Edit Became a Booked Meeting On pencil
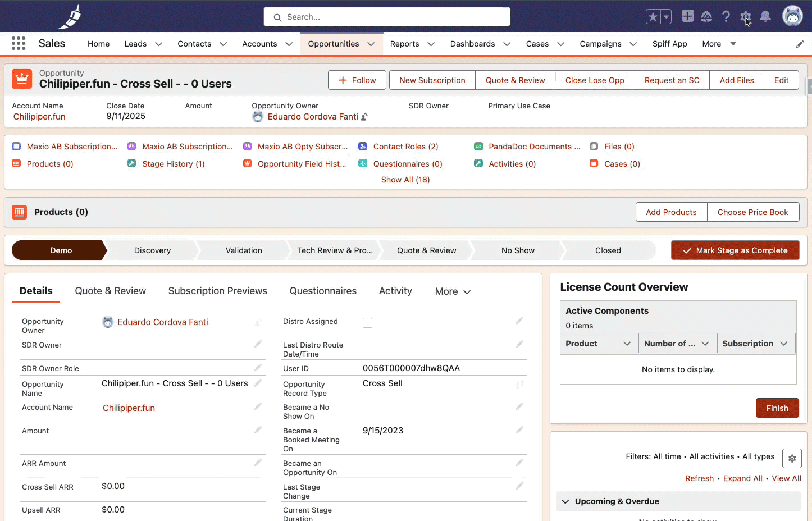 pyautogui.click(x=519, y=430)
